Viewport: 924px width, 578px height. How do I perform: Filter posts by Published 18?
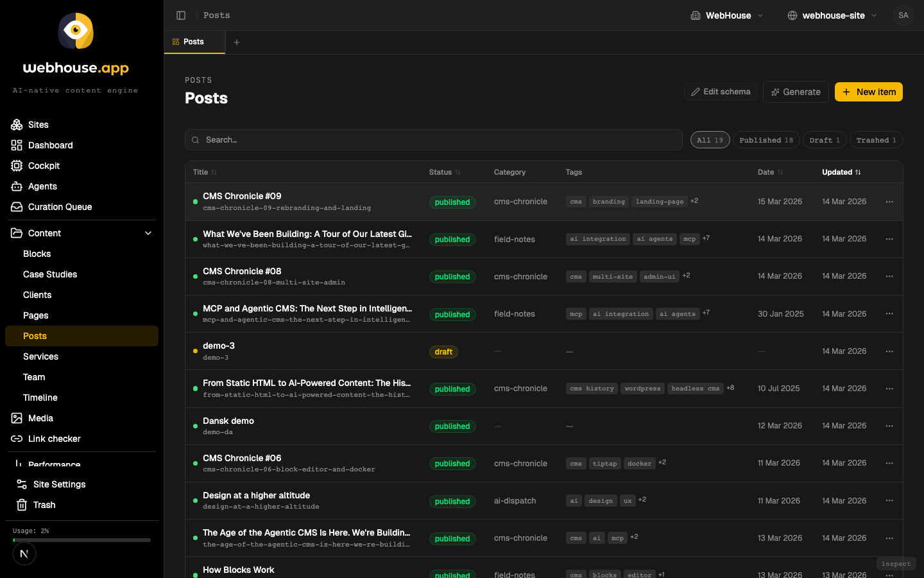(x=766, y=140)
